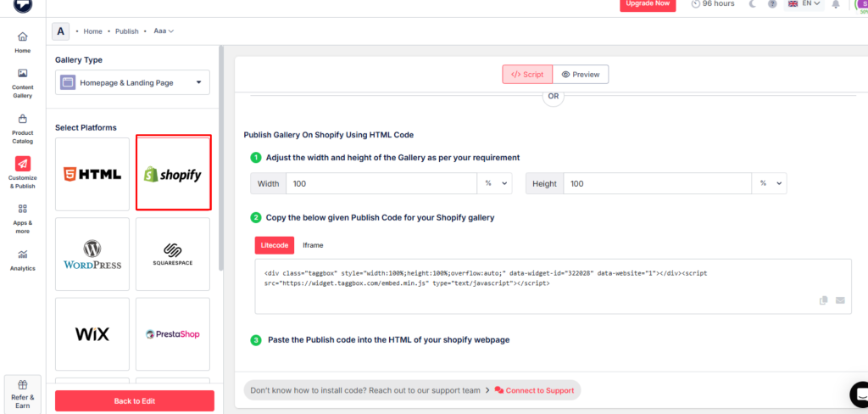The height and width of the screenshot is (414, 868).
Task: Click the Connect to Support link
Action: (534, 390)
